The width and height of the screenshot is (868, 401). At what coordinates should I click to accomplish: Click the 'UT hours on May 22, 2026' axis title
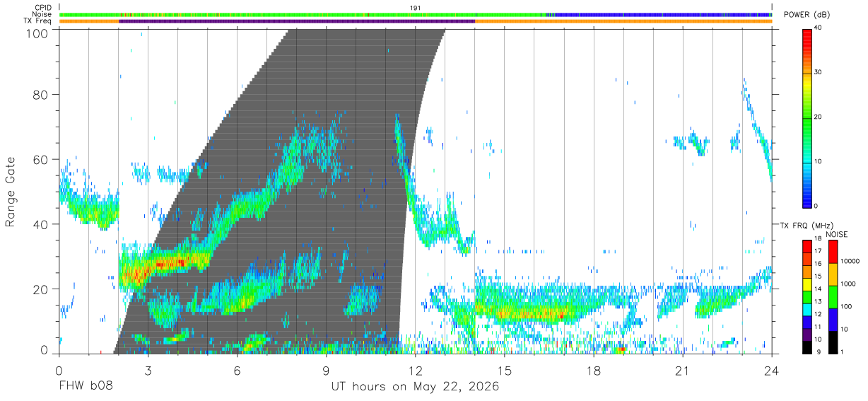point(416,387)
